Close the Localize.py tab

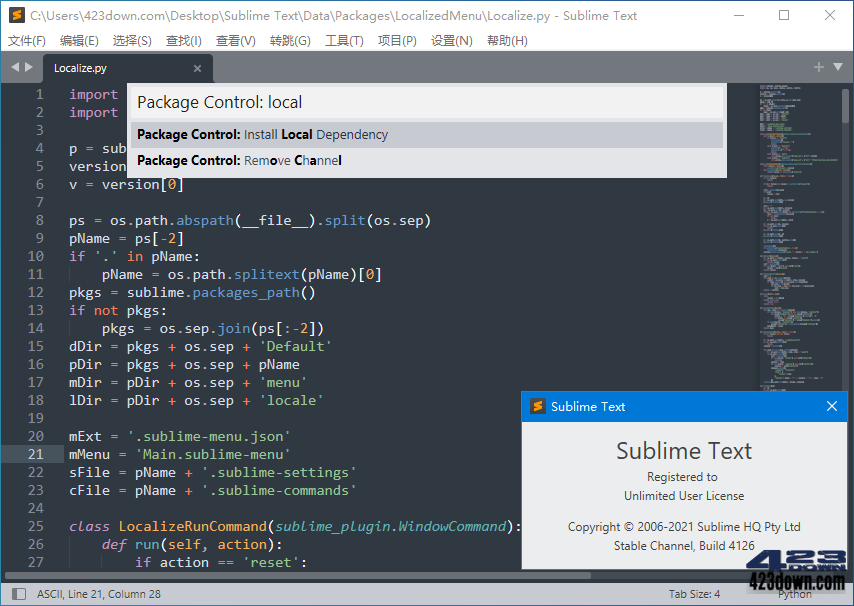point(197,68)
